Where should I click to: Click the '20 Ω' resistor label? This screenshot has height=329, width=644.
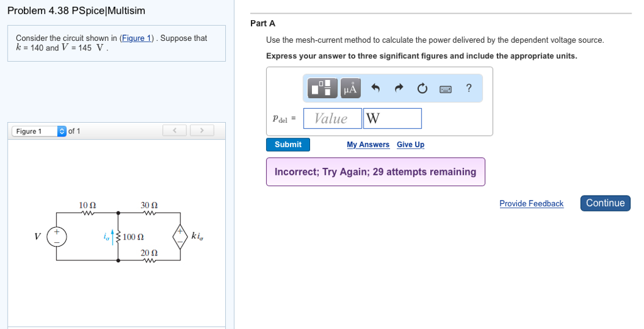(149, 253)
